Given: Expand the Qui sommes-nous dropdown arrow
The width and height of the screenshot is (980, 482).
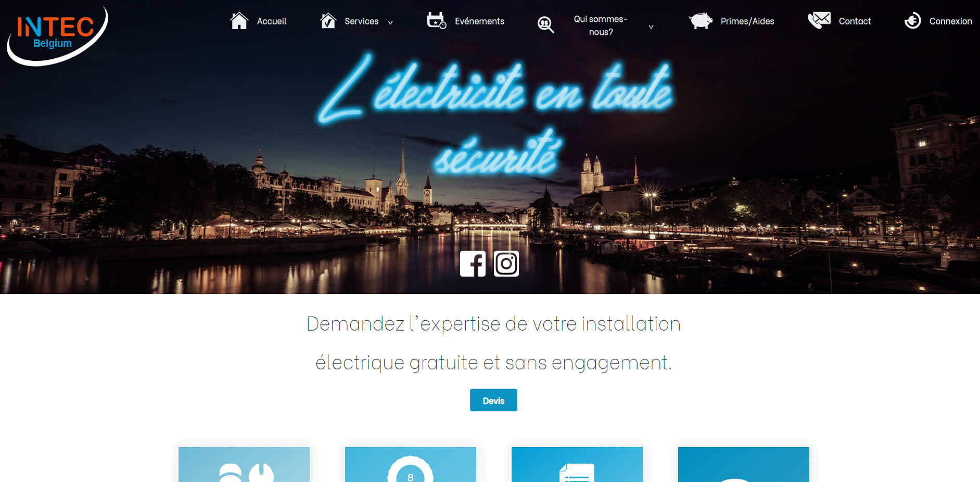Looking at the screenshot, I should [x=651, y=27].
